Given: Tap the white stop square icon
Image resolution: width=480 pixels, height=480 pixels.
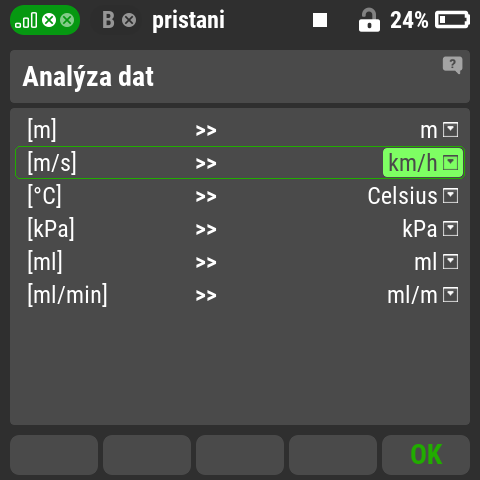Looking at the screenshot, I should click(320, 20).
